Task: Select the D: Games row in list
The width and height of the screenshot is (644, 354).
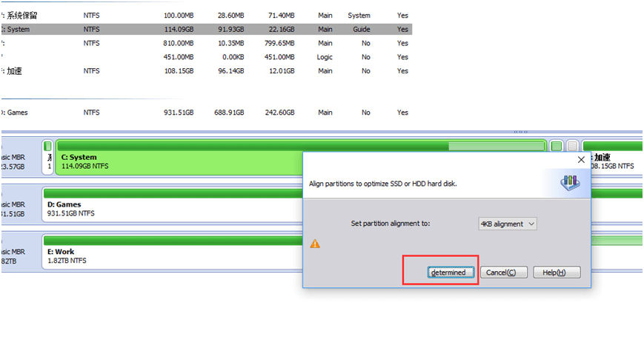Action: [x=206, y=113]
